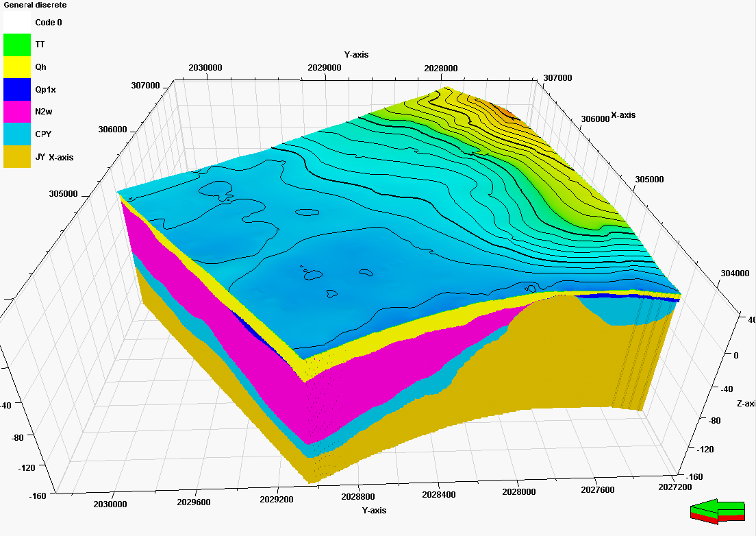Select the Y-axis title below the model
The height and width of the screenshot is (536, 756).
[374, 511]
